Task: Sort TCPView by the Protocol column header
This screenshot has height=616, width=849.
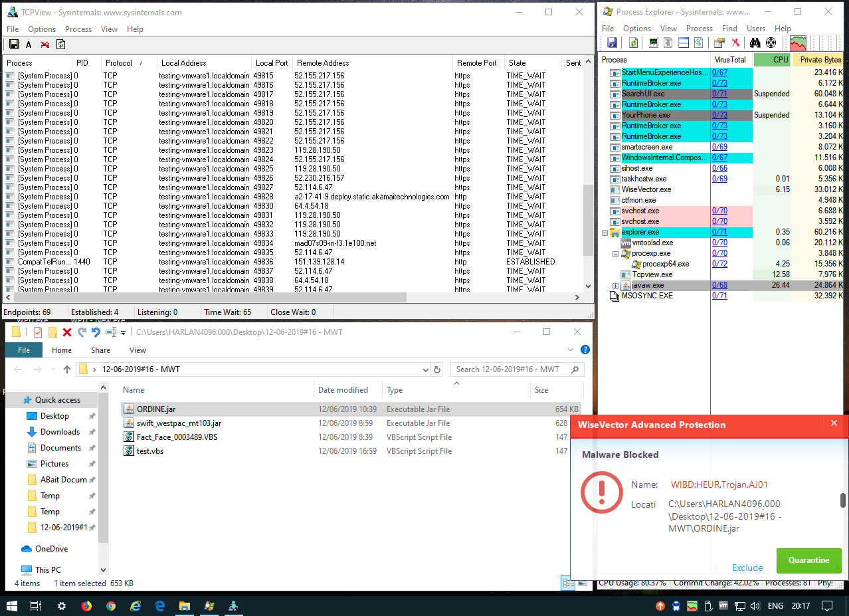Action: [130, 63]
